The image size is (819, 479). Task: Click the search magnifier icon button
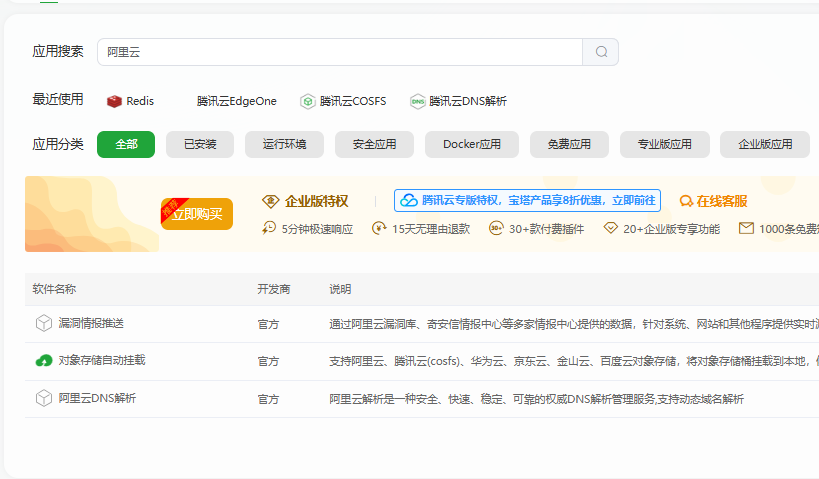pyautogui.click(x=601, y=52)
